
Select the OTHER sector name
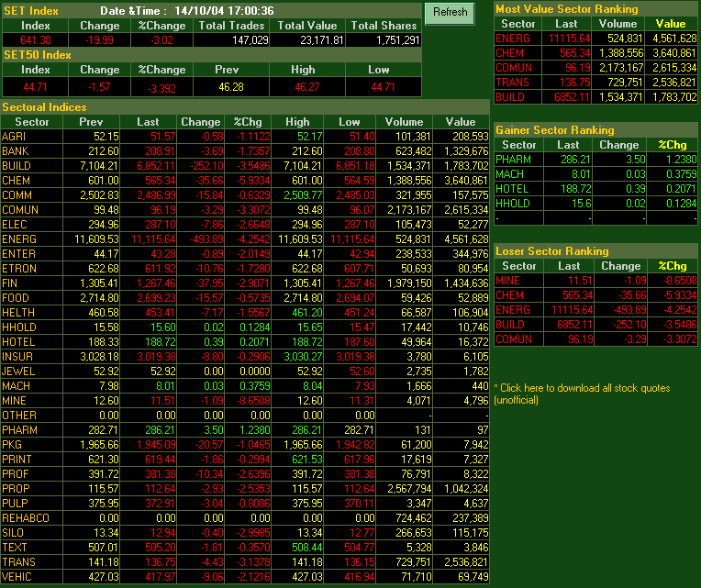click(19, 416)
